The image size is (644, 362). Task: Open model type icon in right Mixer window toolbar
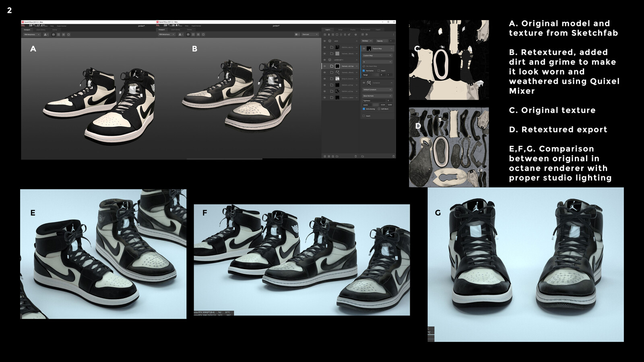(x=181, y=35)
